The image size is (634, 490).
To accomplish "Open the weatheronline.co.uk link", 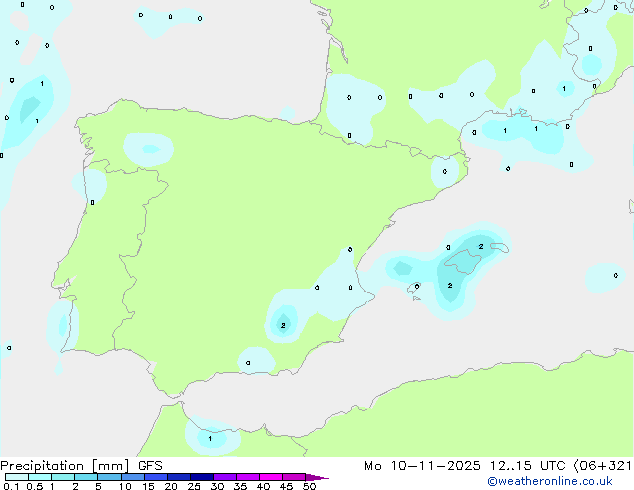I will coord(550,481).
